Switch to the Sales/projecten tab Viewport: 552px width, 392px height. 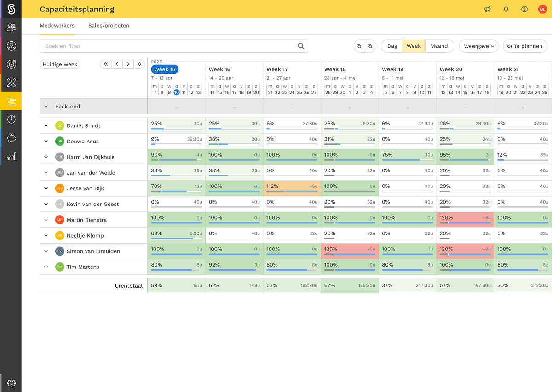[x=109, y=26]
